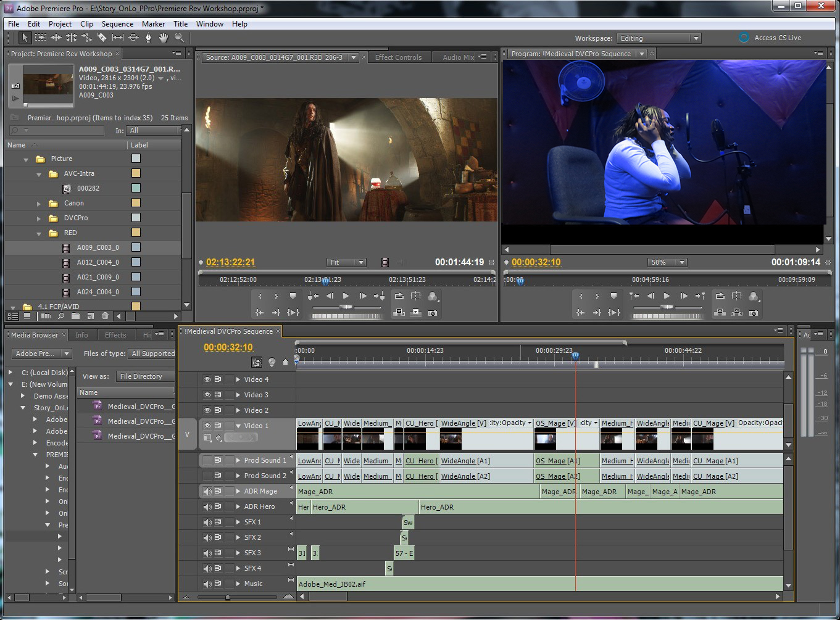Mute the ADR Hero audio track

click(207, 507)
